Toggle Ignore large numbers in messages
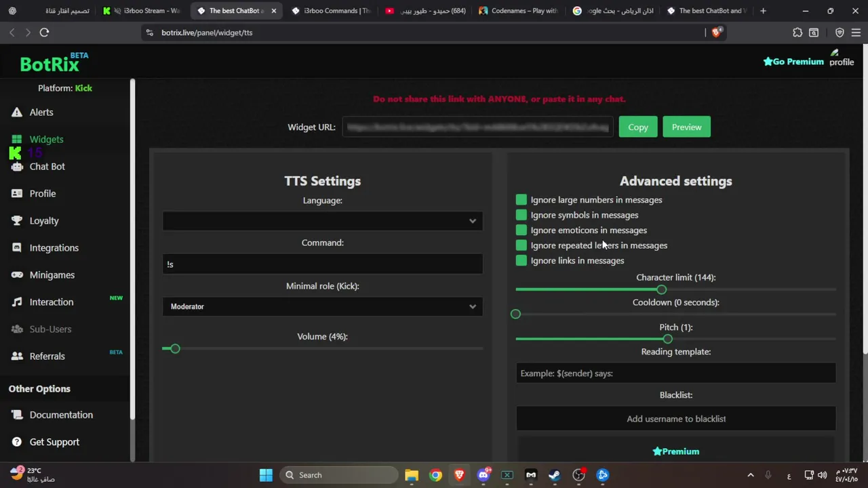 click(521, 200)
